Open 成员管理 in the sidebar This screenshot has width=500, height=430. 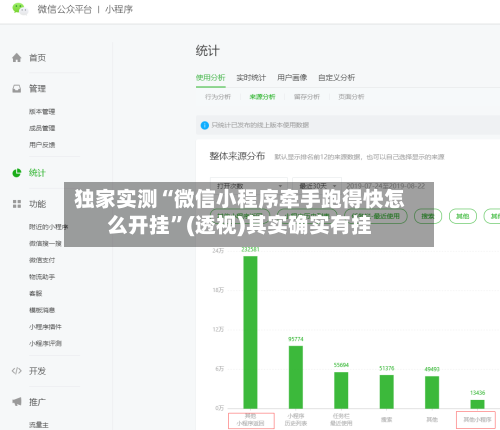[x=42, y=128]
